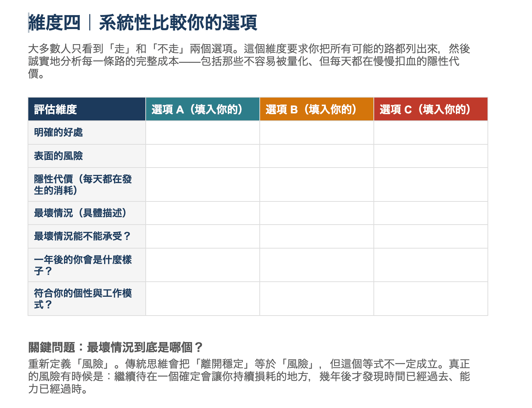Click 選項 C cell in 一年後的你會是什麼樣子？row
This screenshot has width=532, height=408.
tap(430, 265)
